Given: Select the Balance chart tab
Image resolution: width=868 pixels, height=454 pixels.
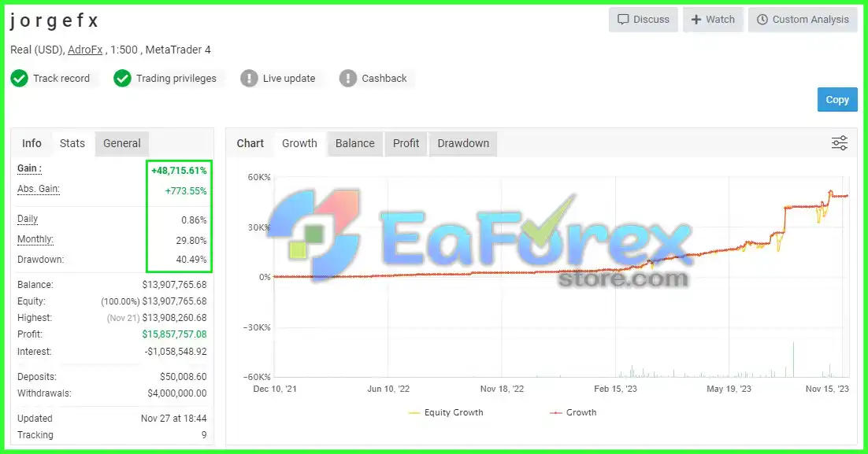Looking at the screenshot, I should 354,143.
